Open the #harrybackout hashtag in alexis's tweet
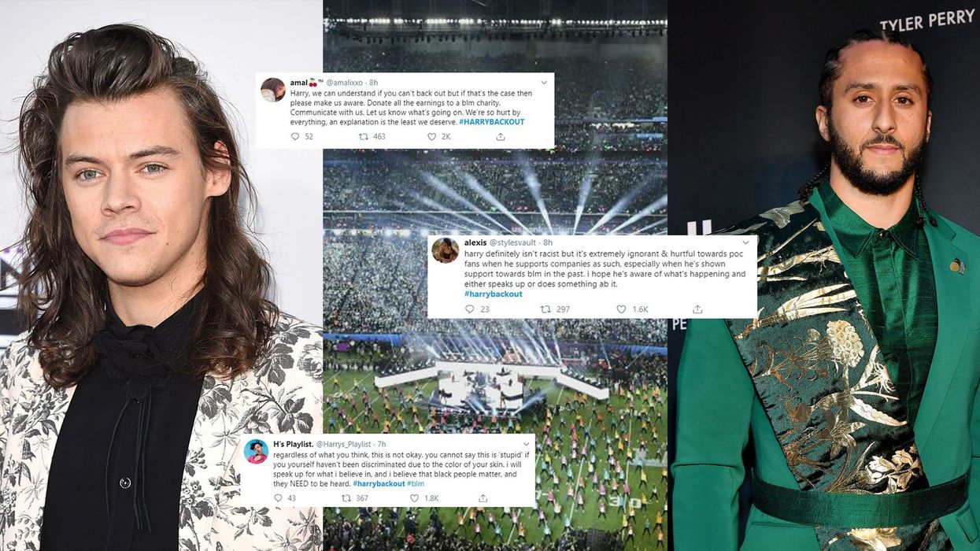The width and height of the screenshot is (980, 551). point(494,294)
